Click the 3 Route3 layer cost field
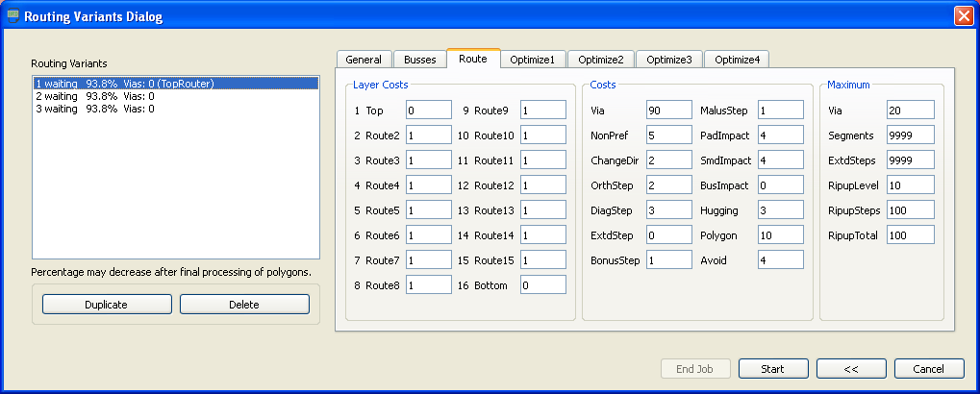This screenshot has width=980, height=394. point(429,160)
